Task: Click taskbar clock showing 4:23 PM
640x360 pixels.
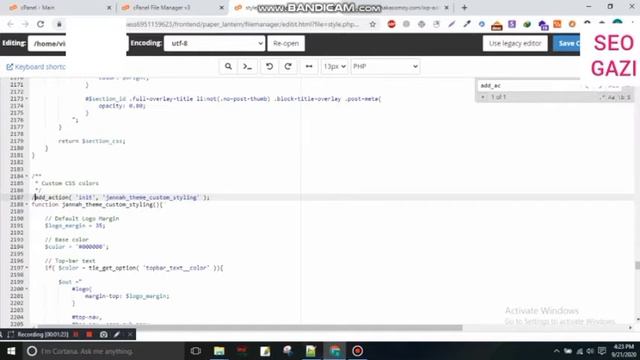Action: pos(623,351)
